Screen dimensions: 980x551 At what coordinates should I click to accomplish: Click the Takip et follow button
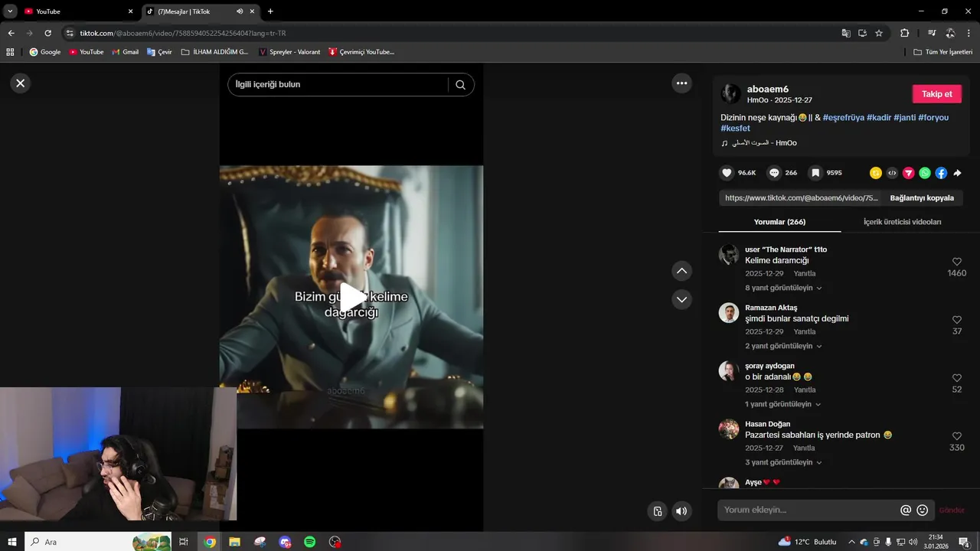click(936, 94)
